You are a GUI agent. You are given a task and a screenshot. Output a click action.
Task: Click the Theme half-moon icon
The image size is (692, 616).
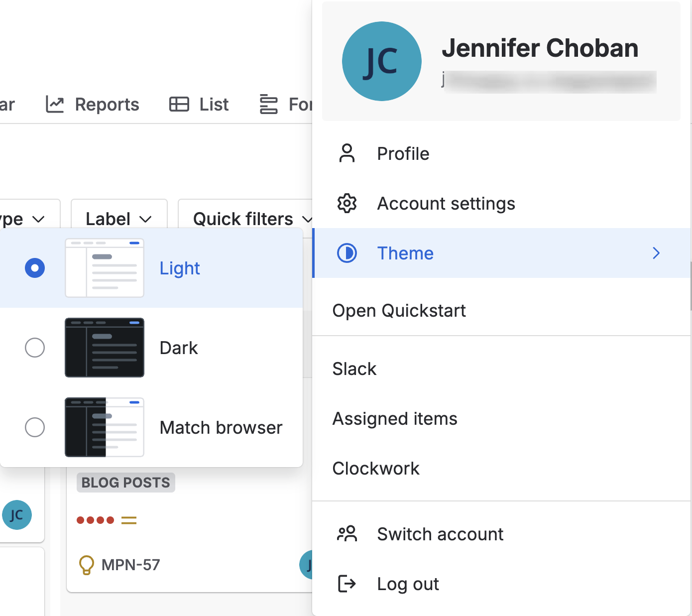(x=347, y=253)
